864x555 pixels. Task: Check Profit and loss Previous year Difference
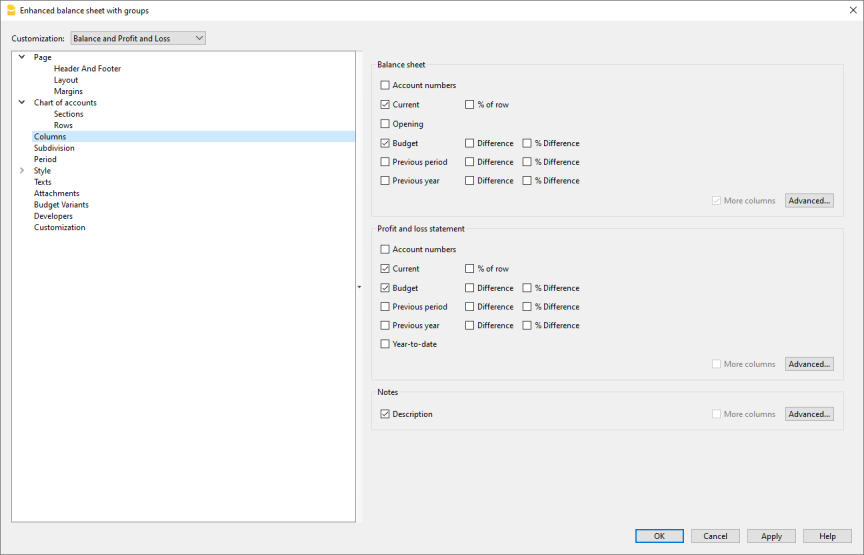pyautogui.click(x=469, y=325)
